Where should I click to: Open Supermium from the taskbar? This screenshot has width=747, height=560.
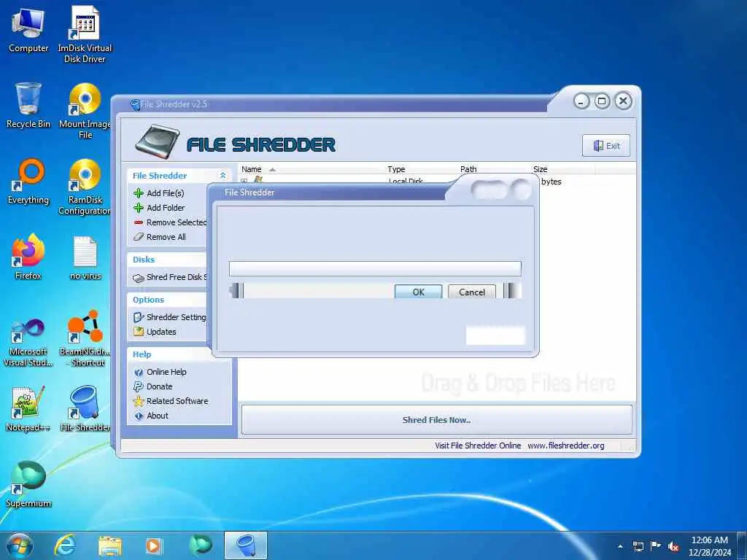[x=201, y=545]
